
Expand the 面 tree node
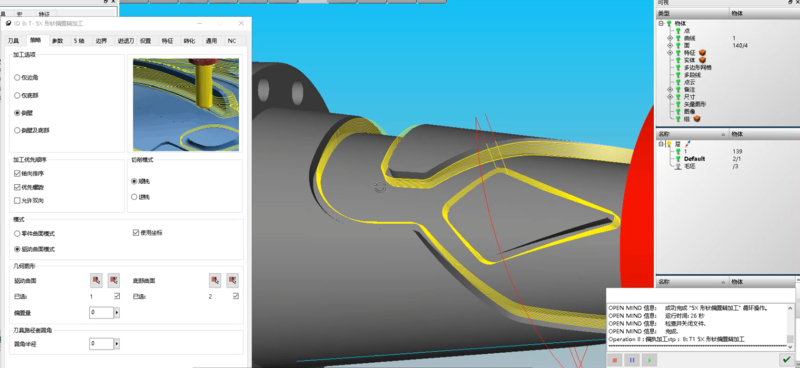(x=670, y=45)
